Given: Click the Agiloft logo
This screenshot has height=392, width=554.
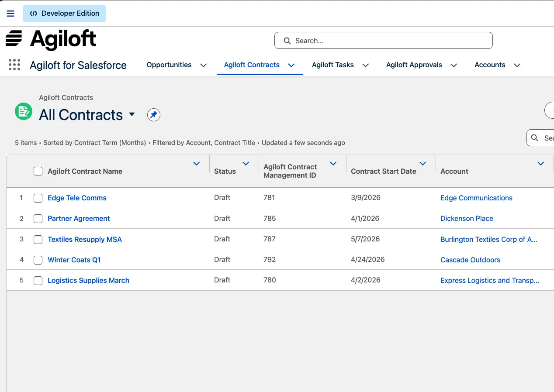Looking at the screenshot, I should (x=51, y=40).
